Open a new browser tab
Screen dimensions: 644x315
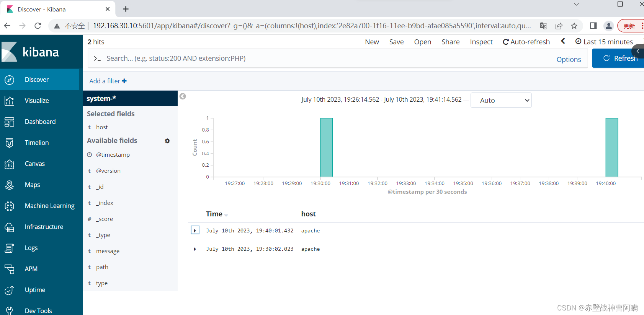126,9
